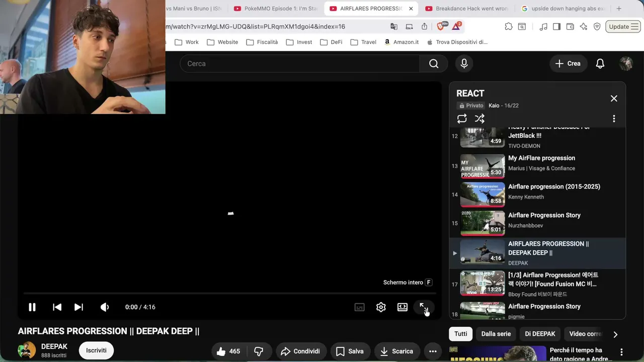Save the video using Salva

pyautogui.click(x=350, y=351)
